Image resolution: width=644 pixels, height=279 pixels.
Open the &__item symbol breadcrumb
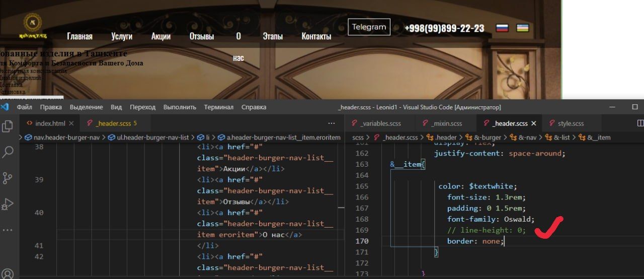coord(595,137)
